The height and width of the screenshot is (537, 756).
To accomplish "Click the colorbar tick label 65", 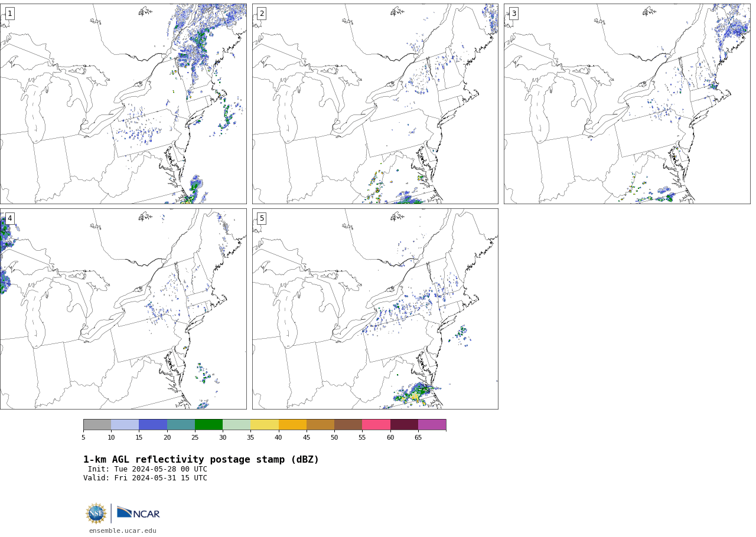I will pos(418,437).
